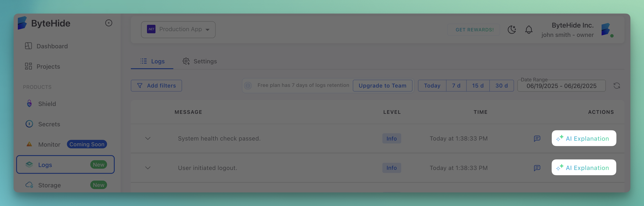This screenshot has width=644, height=206.
Task: Open the Logs product icon
Action: coord(29,165)
